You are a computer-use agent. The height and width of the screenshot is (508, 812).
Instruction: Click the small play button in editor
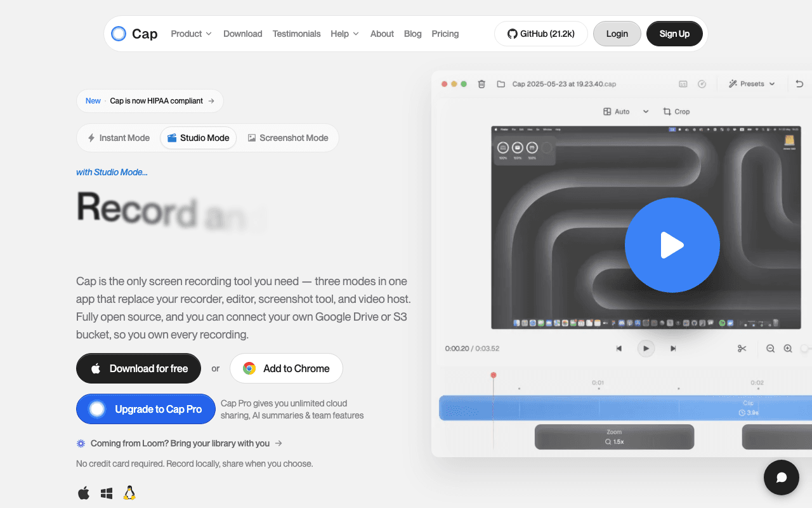point(646,349)
